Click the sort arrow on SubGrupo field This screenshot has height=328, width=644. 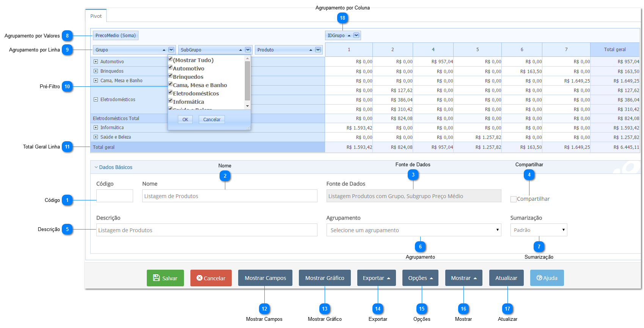click(240, 50)
